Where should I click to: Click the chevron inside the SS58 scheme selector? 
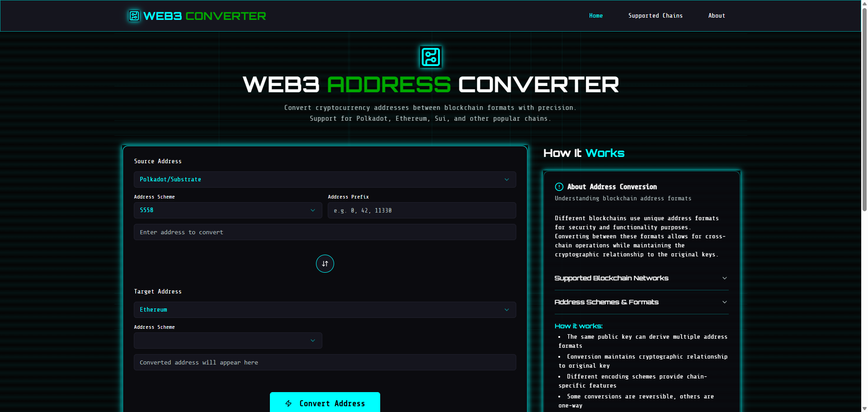[313, 210]
